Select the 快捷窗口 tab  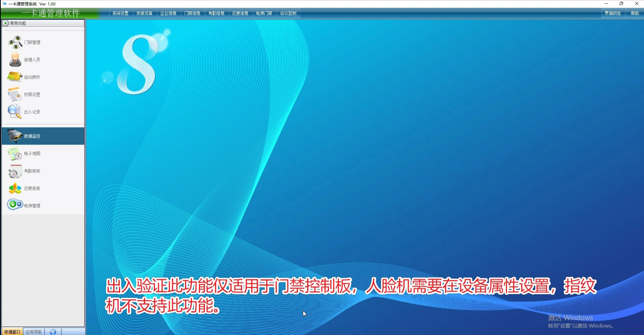[12, 332]
